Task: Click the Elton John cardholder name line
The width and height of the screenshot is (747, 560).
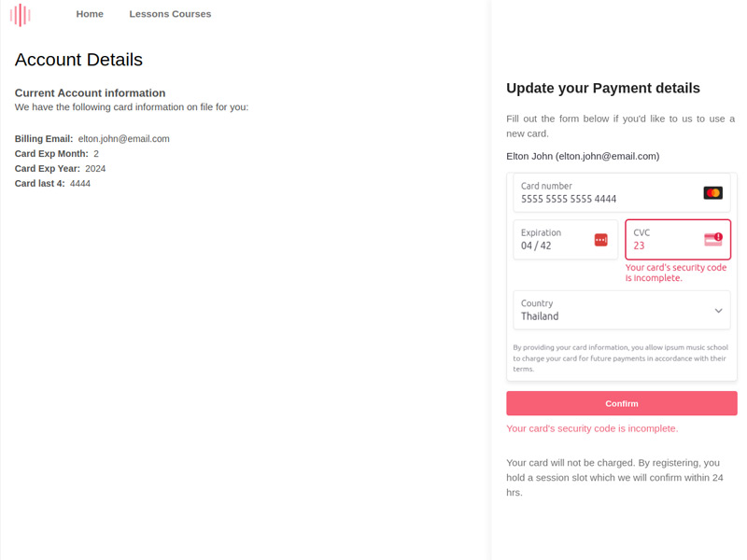Action: tap(583, 156)
